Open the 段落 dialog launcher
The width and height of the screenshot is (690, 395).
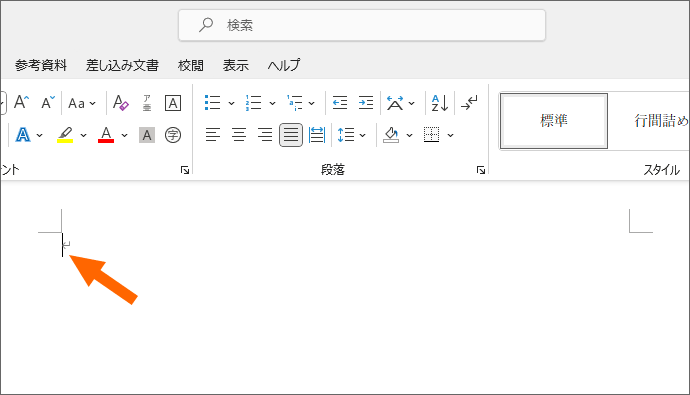[x=481, y=170]
